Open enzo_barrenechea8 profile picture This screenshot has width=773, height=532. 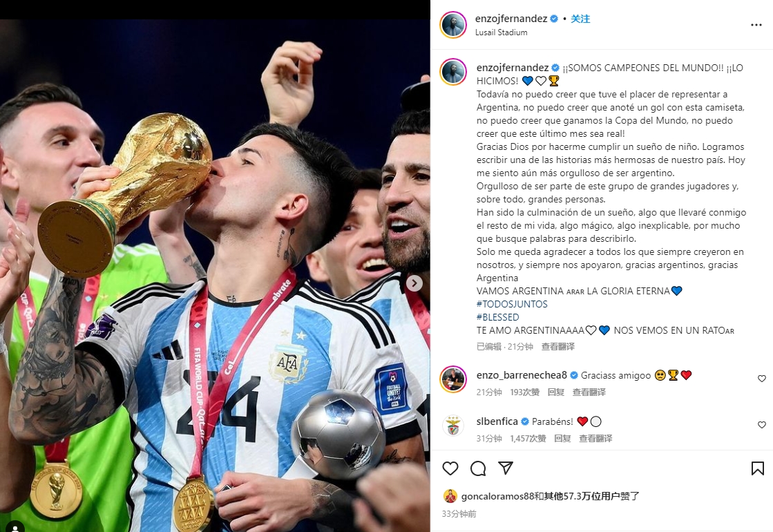[x=453, y=379]
